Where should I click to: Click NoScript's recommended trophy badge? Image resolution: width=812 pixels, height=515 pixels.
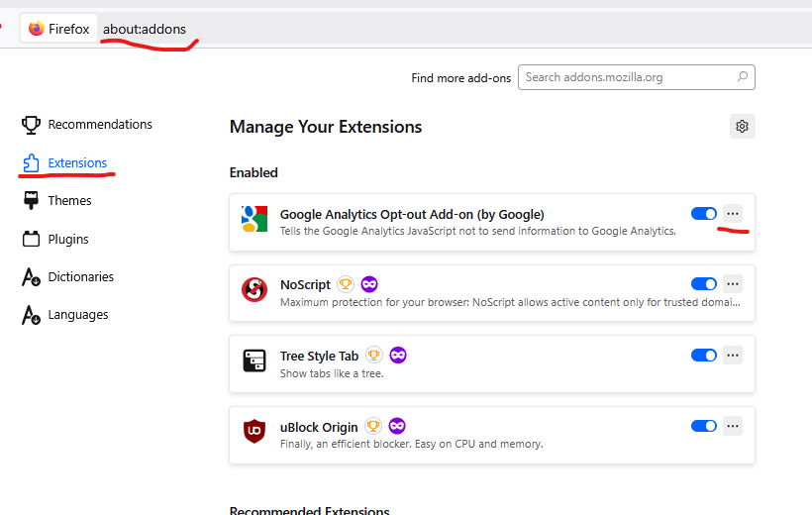point(346,284)
